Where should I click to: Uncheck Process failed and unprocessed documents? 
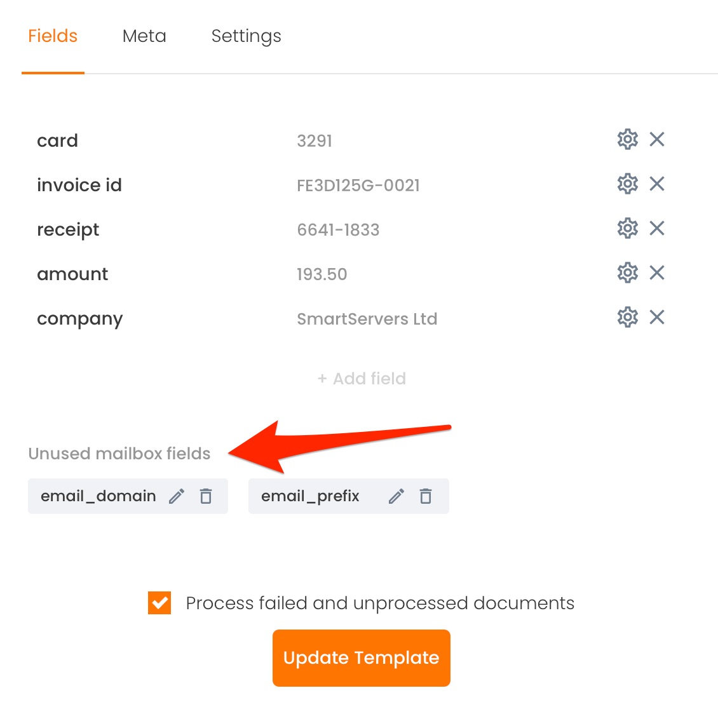pyautogui.click(x=160, y=603)
